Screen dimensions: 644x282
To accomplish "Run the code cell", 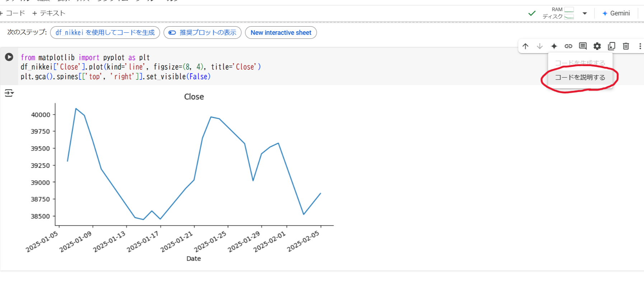I will click(9, 57).
